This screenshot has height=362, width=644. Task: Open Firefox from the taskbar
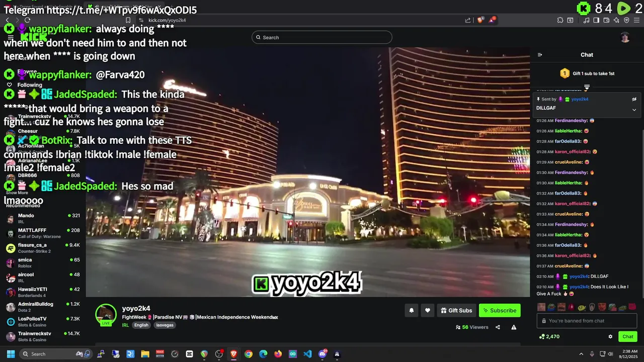(278, 354)
